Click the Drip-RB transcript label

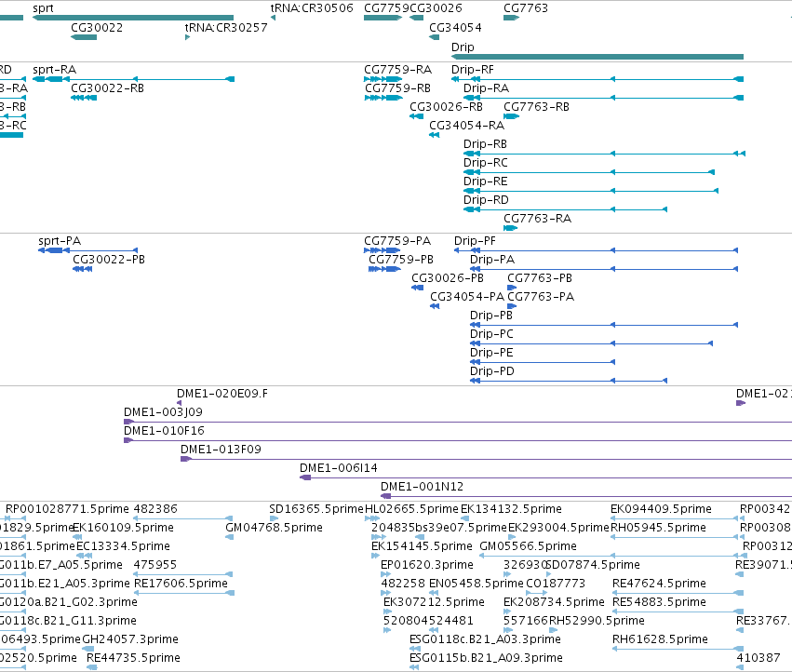(x=486, y=144)
